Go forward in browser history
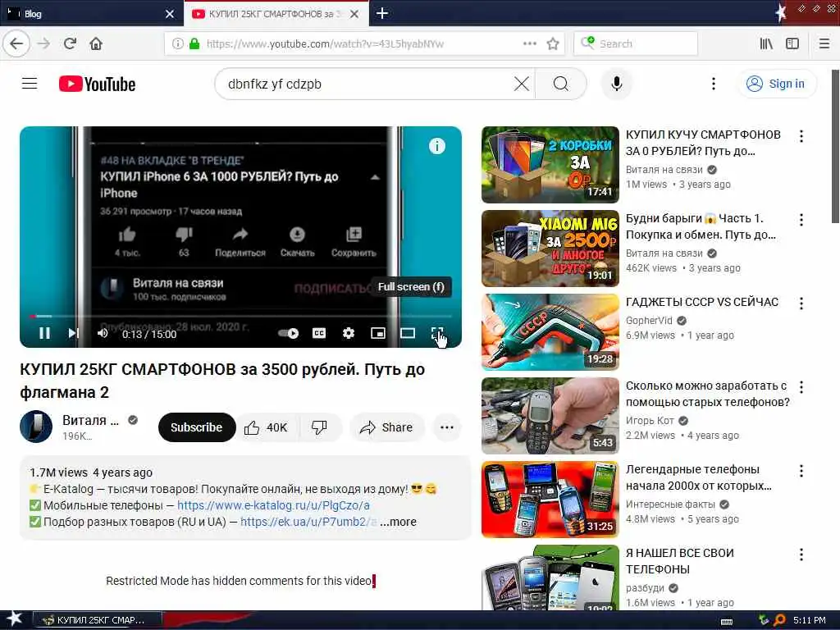Viewport: 840px width, 630px height. click(x=44, y=43)
